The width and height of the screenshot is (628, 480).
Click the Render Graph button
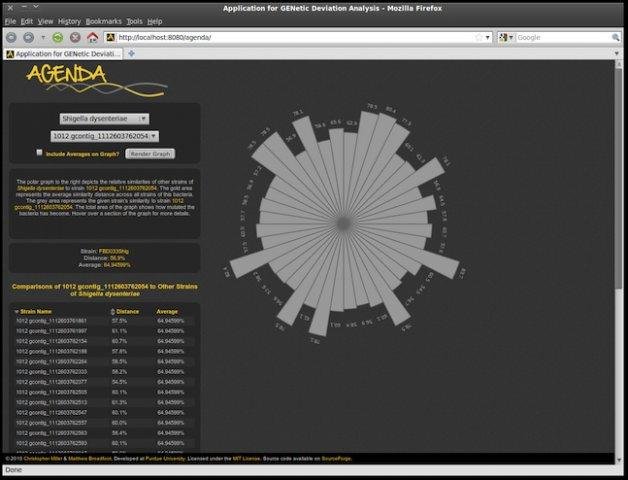point(150,154)
